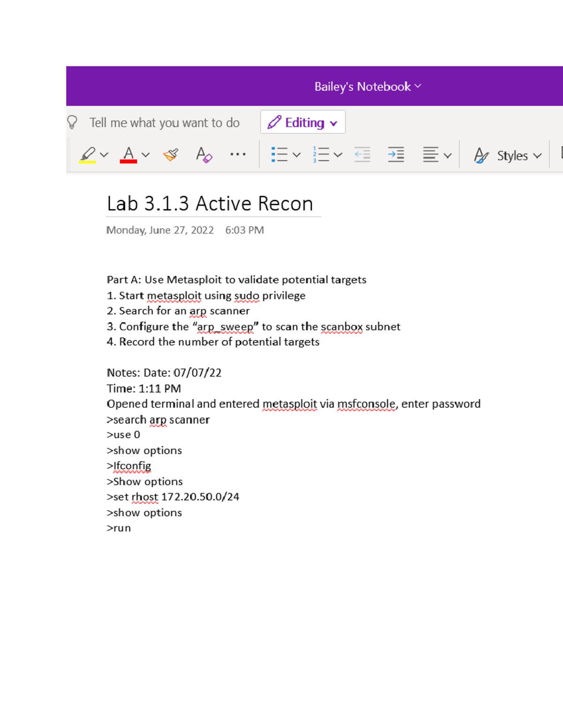Click in the Tell me search field
The height and width of the screenshot is (728, 563).
click(x=164, y=122)
